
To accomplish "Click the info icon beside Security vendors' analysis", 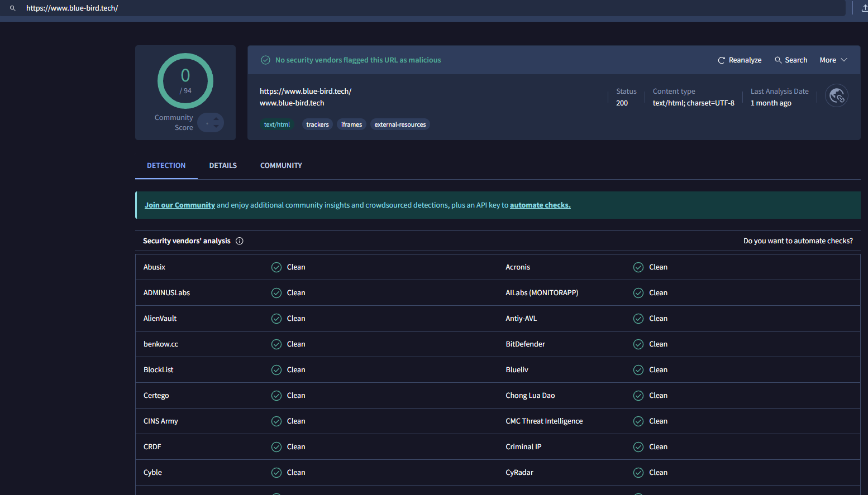I will pos(240,241).
